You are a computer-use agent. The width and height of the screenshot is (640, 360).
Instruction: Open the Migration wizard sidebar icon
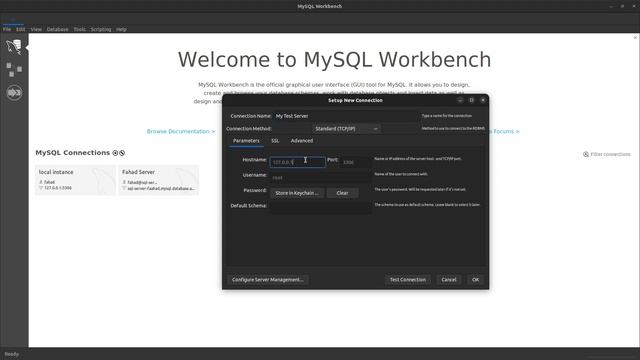coord(14,93)
